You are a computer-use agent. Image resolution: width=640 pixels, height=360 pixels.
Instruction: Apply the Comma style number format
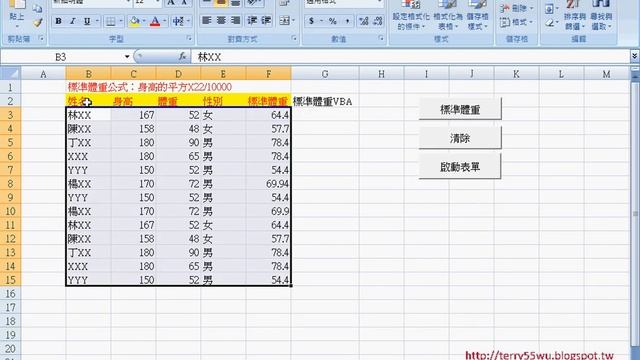tap(347, 21)
